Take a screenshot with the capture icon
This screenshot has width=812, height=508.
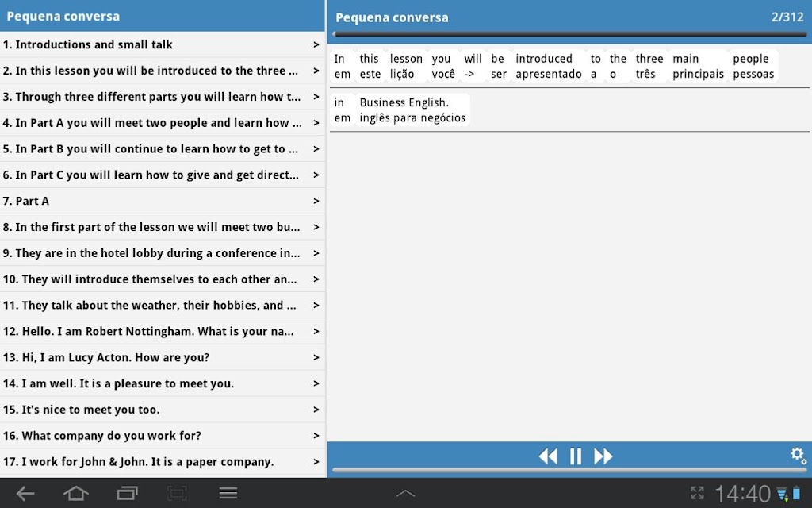[x=177, y=494]
